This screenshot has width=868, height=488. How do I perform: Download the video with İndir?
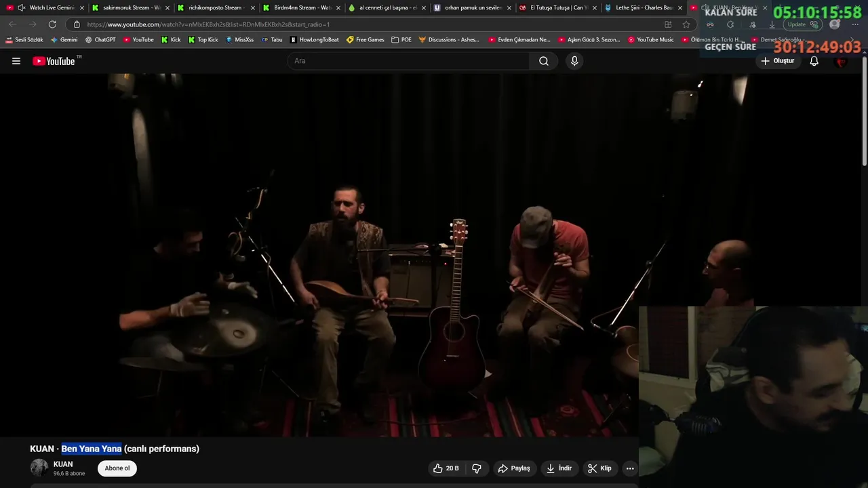click(559, 468)
